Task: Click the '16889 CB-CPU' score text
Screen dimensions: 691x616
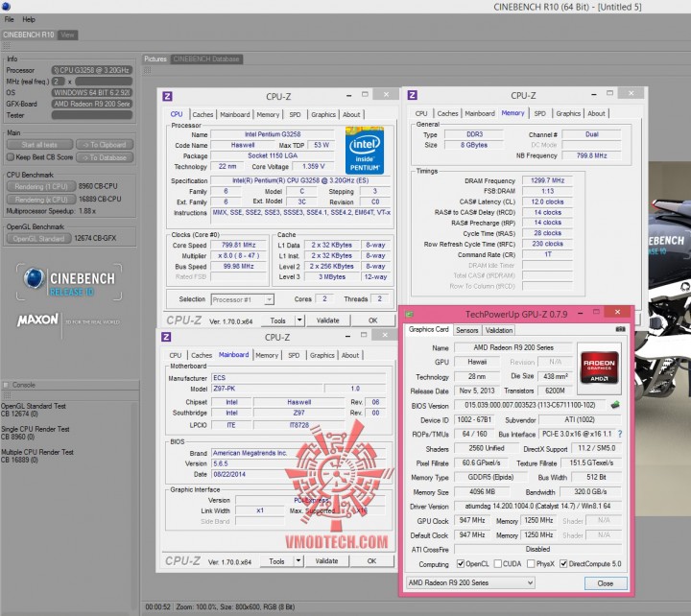Action: coord(100,200)
